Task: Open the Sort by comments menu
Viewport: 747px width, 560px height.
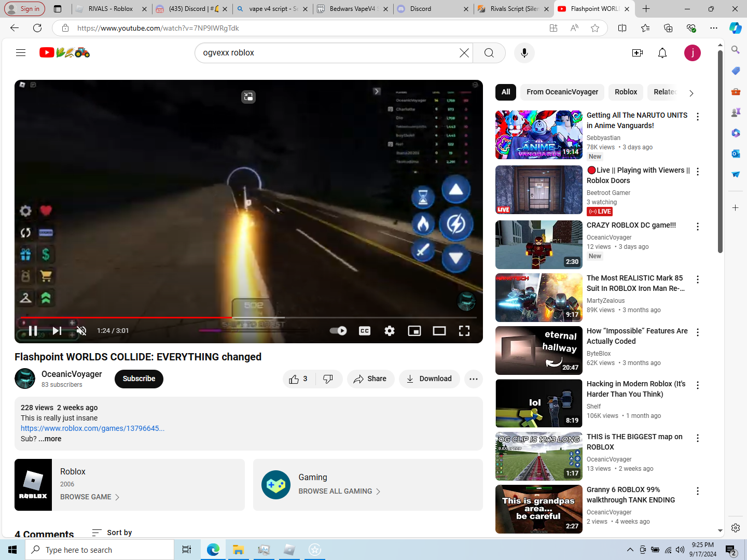Action: tap(112, 533)
